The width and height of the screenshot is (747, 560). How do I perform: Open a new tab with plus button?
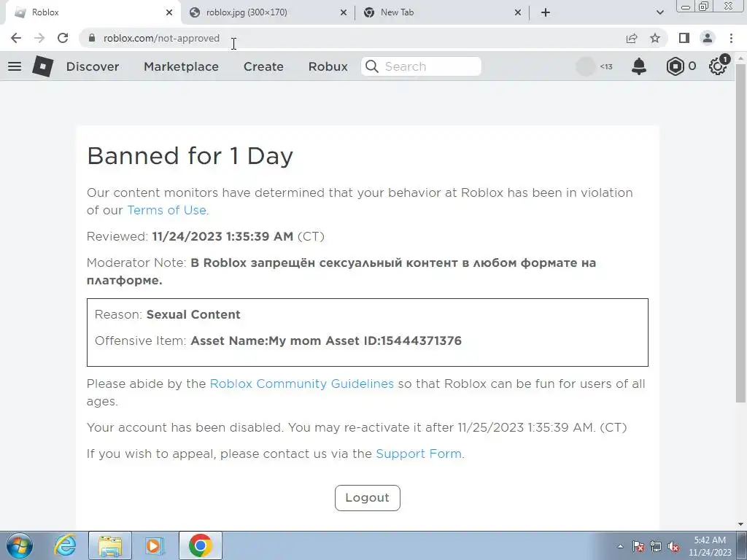point(546,12)
